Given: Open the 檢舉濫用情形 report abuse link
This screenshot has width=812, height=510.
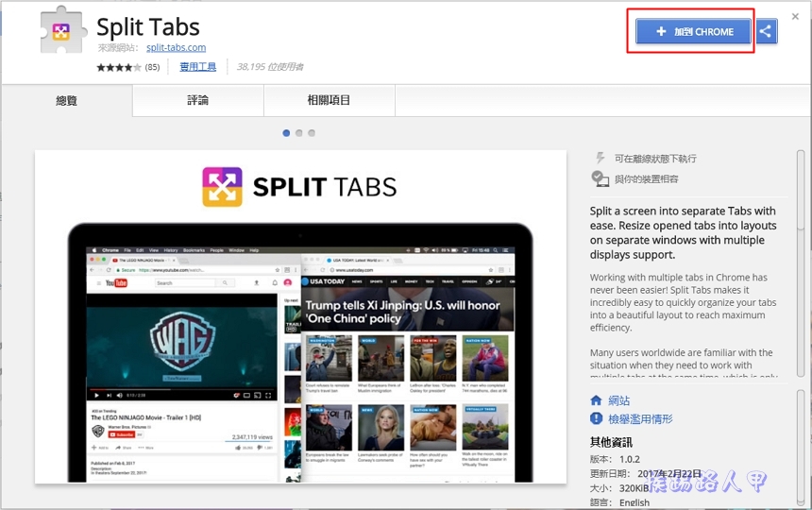Looking at the screenshot, I should tap(640, 419).
